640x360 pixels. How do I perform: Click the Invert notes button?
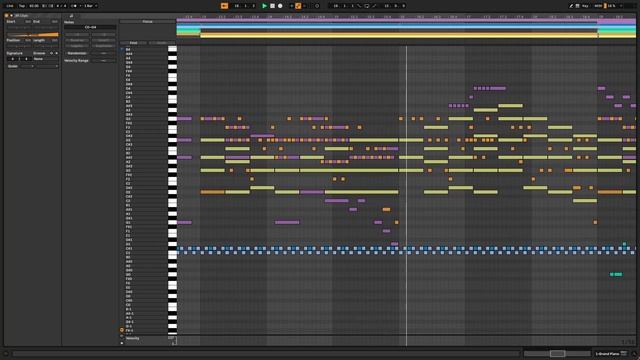104,40
